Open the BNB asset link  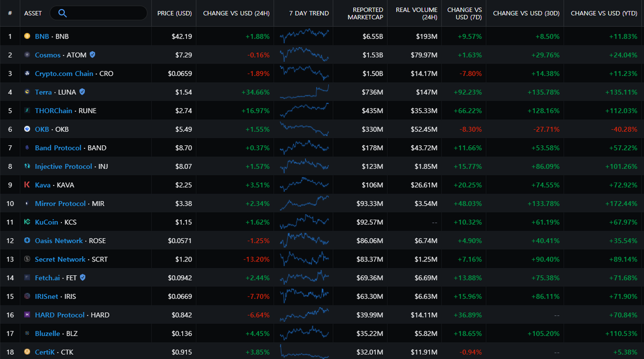click(x=42, y=36)
